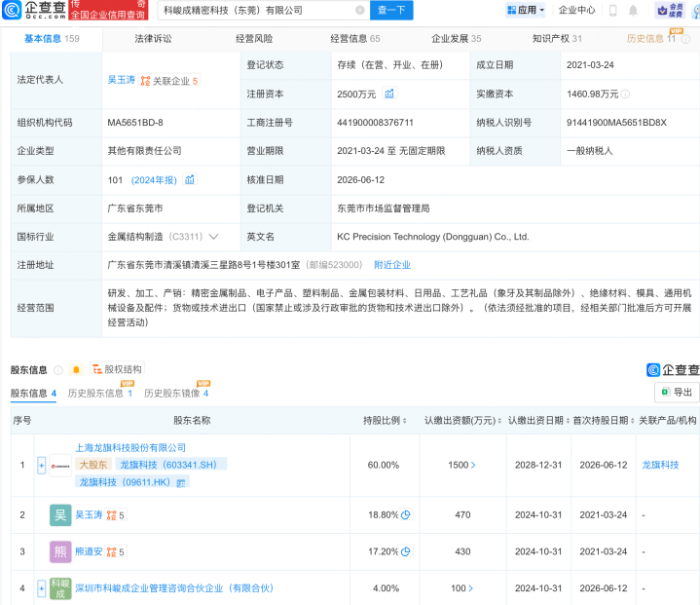Open 历史信息 VIP tab
This screenshot has height=605, width=700.
[651, 38]
